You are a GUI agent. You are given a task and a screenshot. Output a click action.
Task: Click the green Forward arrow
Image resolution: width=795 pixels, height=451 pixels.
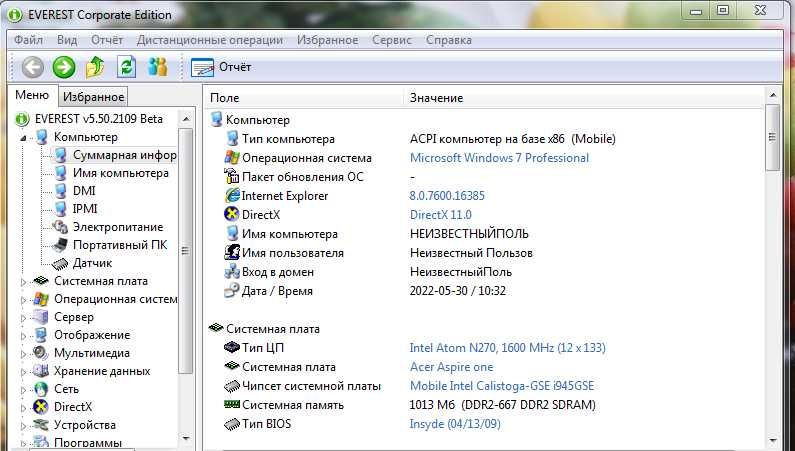point(64,67)
